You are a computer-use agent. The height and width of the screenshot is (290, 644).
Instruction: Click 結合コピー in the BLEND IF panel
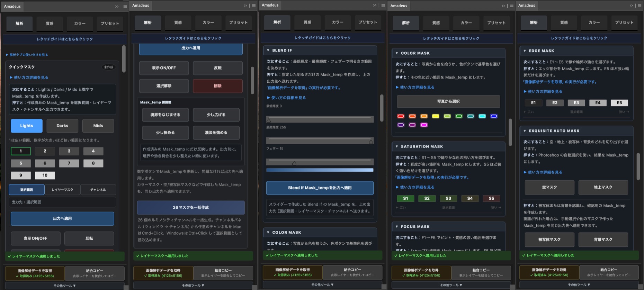click(x=352, y=272)
